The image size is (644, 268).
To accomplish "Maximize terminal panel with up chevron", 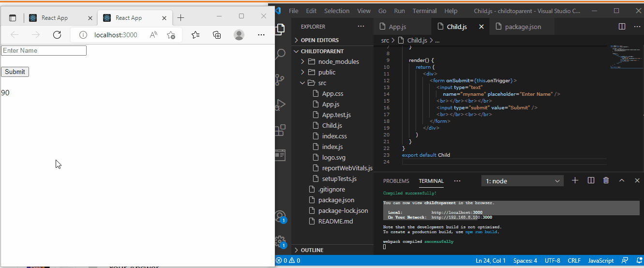I will point(622,180).
